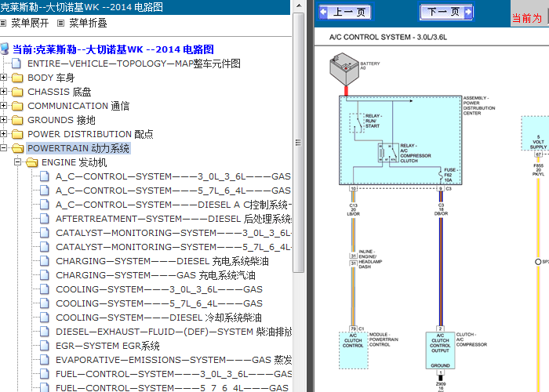Open COOLING-SYSTEM DIESEL 冷却系统柴油 entry

click(x=158, y=318)
